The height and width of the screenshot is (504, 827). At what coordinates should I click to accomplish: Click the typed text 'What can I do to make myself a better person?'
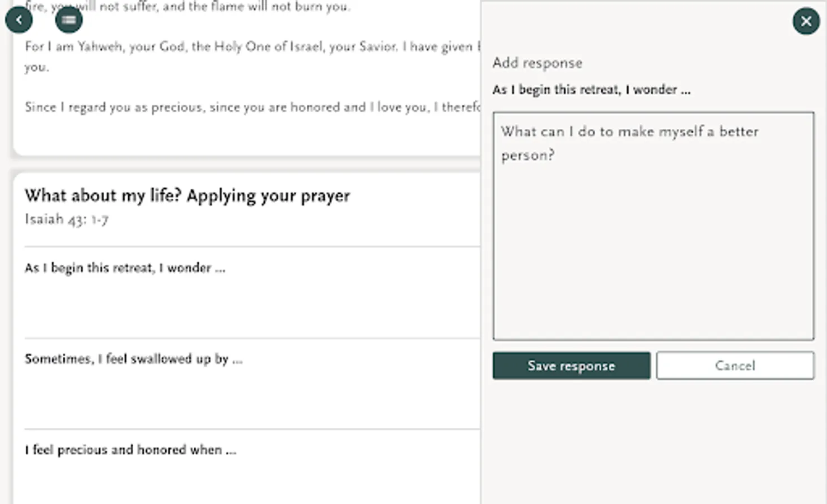[x=629, y=143]
